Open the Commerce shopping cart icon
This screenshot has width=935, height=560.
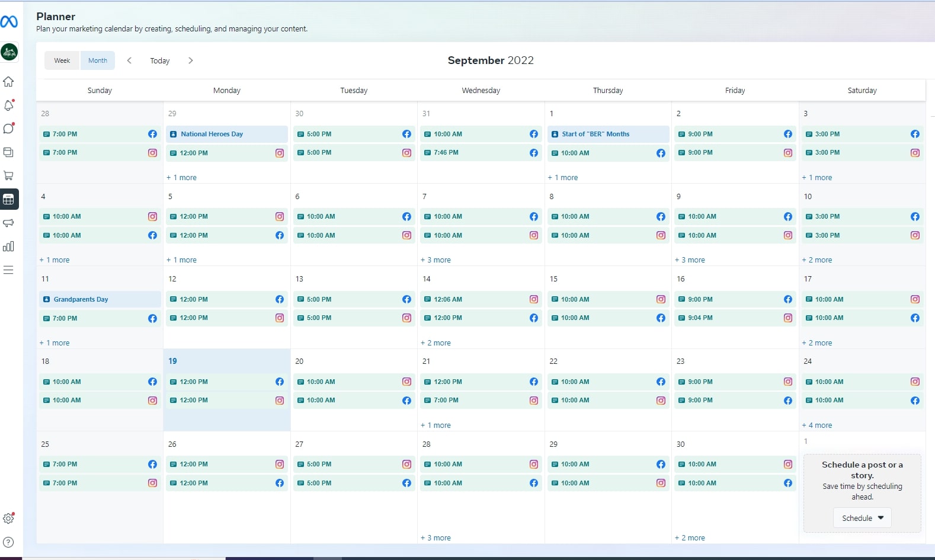(8, 175)
